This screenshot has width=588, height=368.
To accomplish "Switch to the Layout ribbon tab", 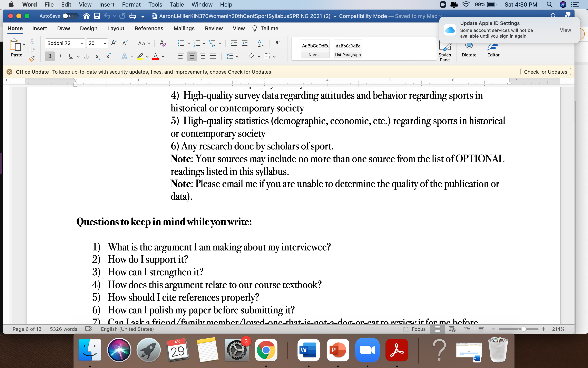I will point(116,28).
